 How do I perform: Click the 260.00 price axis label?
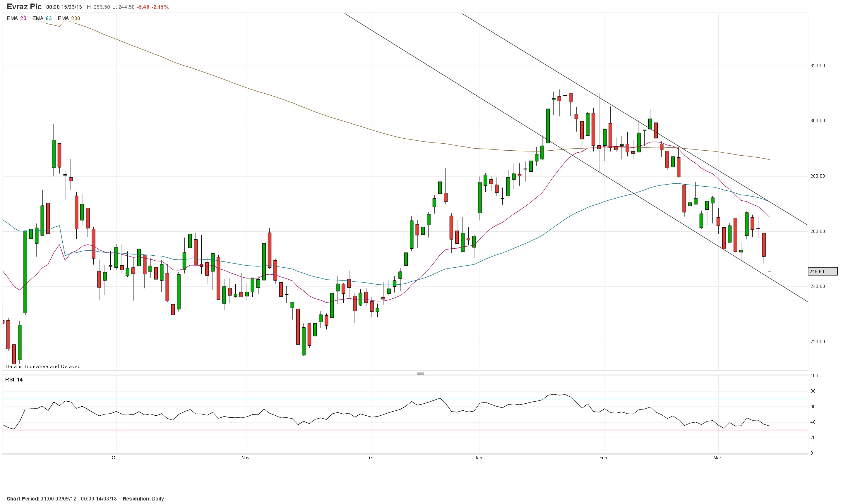[818, 232]
